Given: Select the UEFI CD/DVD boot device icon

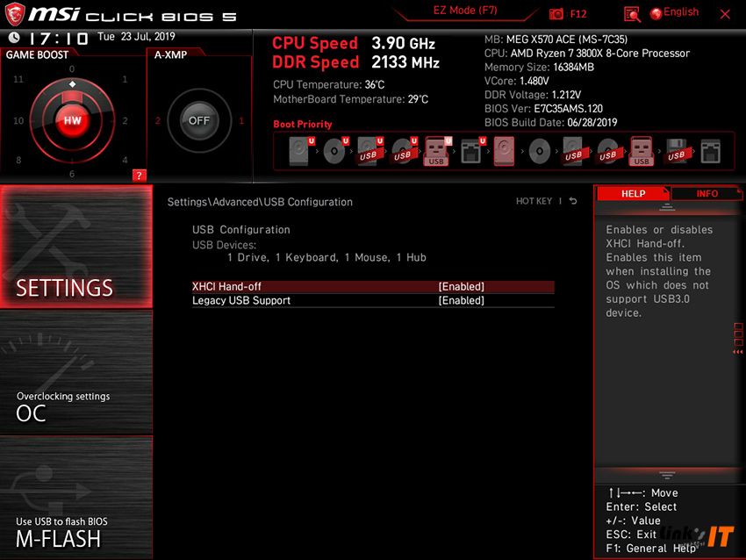Looking at the screenshot, I should tap(335, 151).
